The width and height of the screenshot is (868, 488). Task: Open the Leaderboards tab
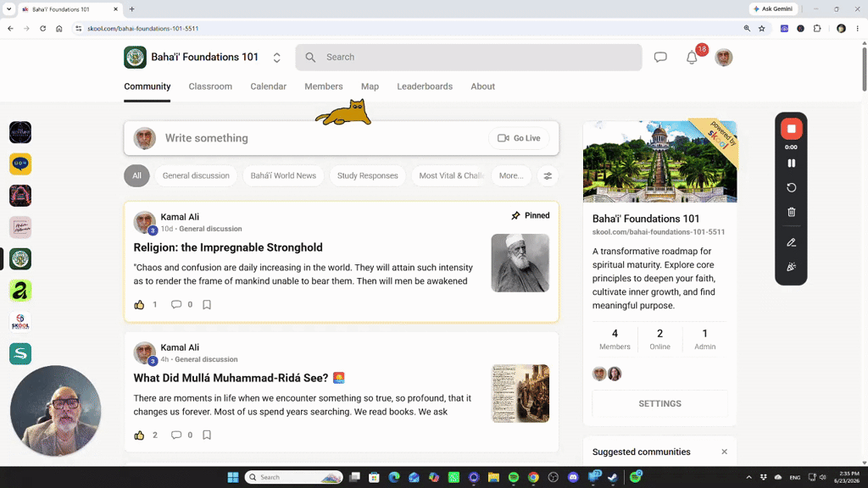pos(425,86)
